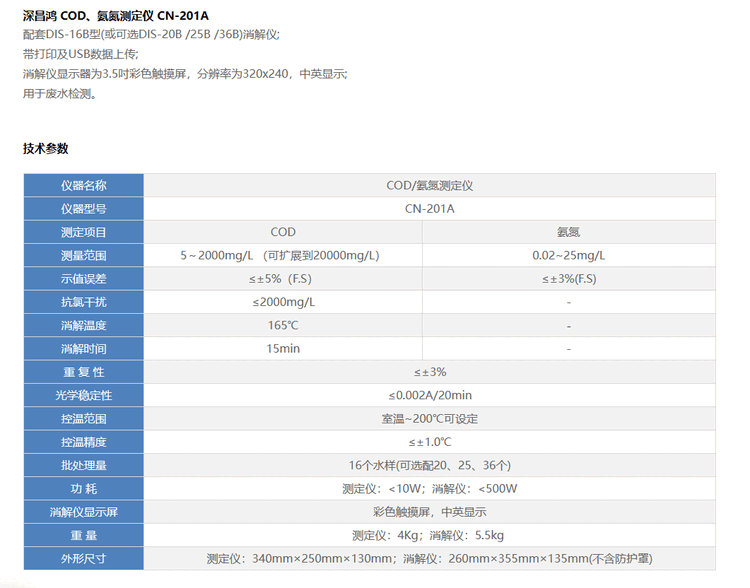Click the 测量范围 header cell

pyautogui.click(x=84, y=255)
